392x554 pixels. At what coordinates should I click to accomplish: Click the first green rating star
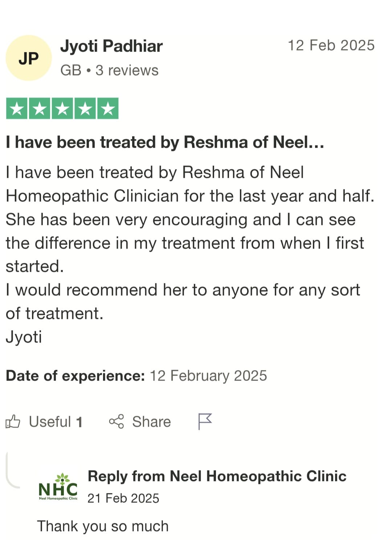(17, 108)
